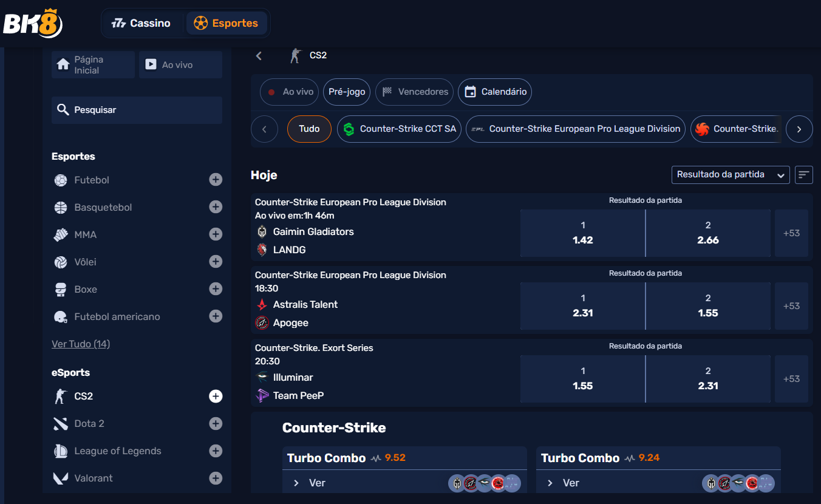Click the Apogee team name
The image size is (821, 504).
291,322
